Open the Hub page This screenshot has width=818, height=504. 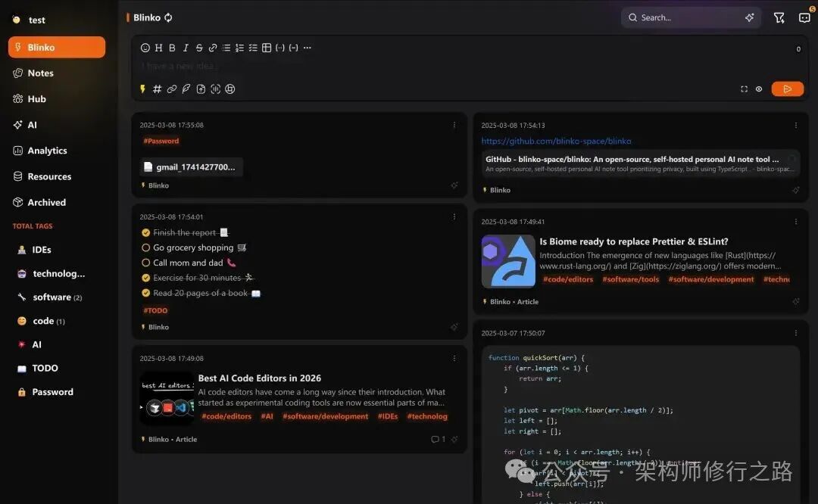pos(56,99)
